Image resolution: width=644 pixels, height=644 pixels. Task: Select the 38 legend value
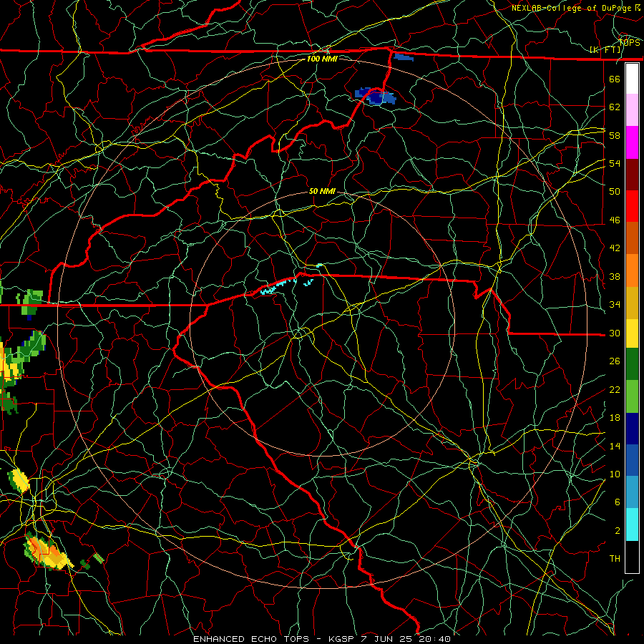(x=615, y=276)
